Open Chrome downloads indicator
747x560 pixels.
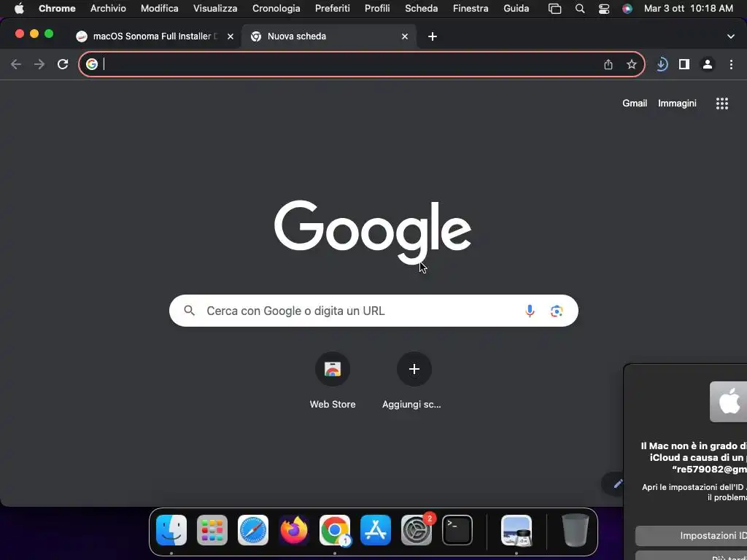click(662, 64)
